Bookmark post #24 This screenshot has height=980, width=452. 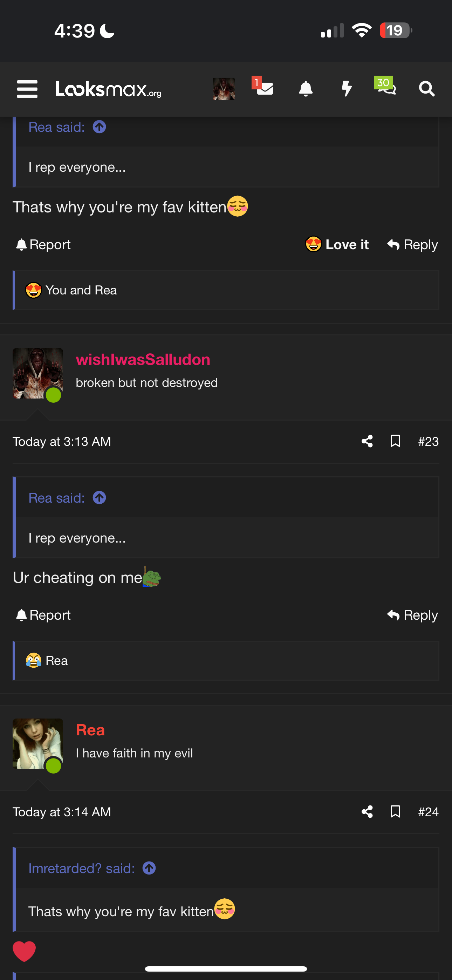(395, 812)
